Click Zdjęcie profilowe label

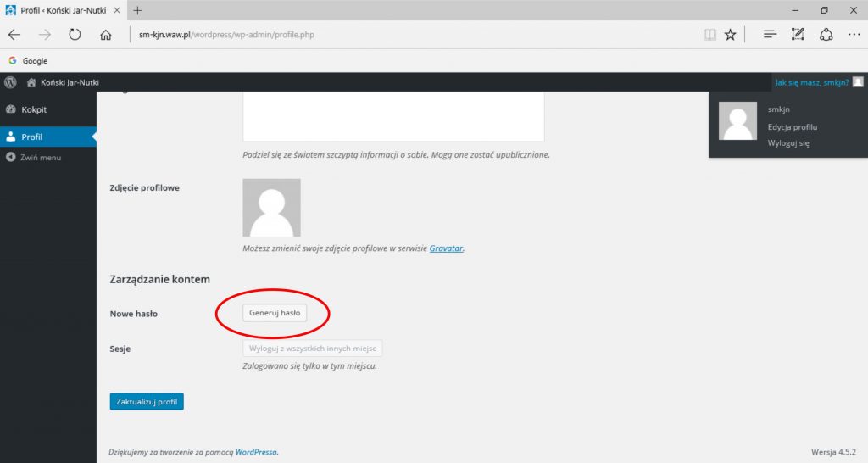coord(144,187)
